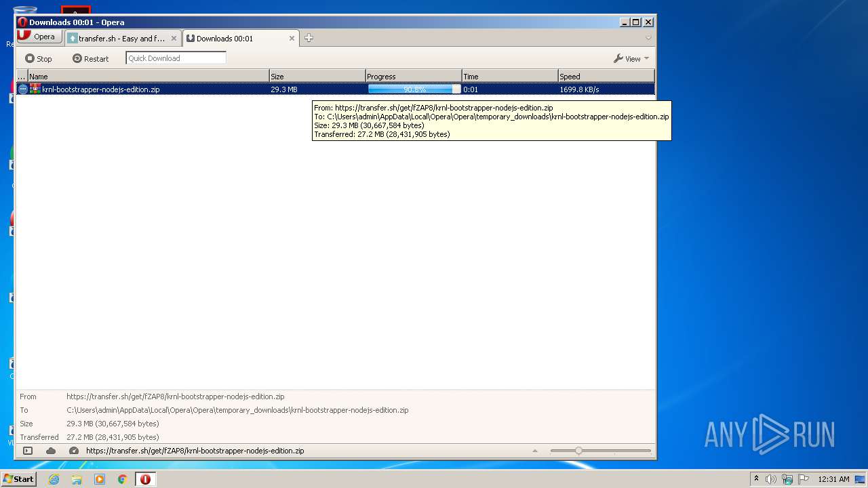
Task: Open the View wrench dropdown
Action: [x=631, y=59]
